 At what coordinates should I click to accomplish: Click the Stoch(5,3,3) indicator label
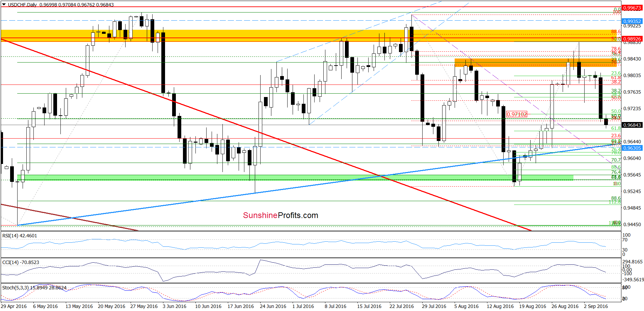[34, 288]
